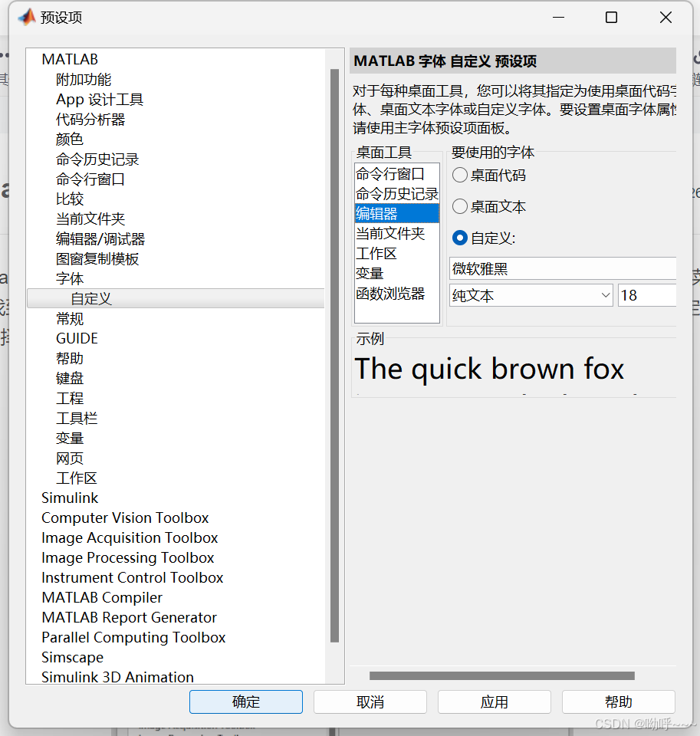Image resolution: width=700 pixels, height=736 pixels.
Task: Open the 纯文本 font style dropdown
Action: click(x=531, y=295)
